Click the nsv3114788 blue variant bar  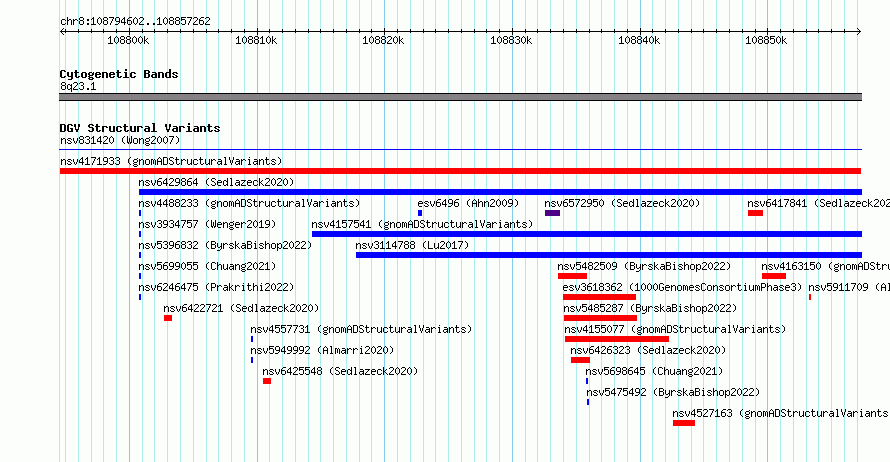(608, 255)
